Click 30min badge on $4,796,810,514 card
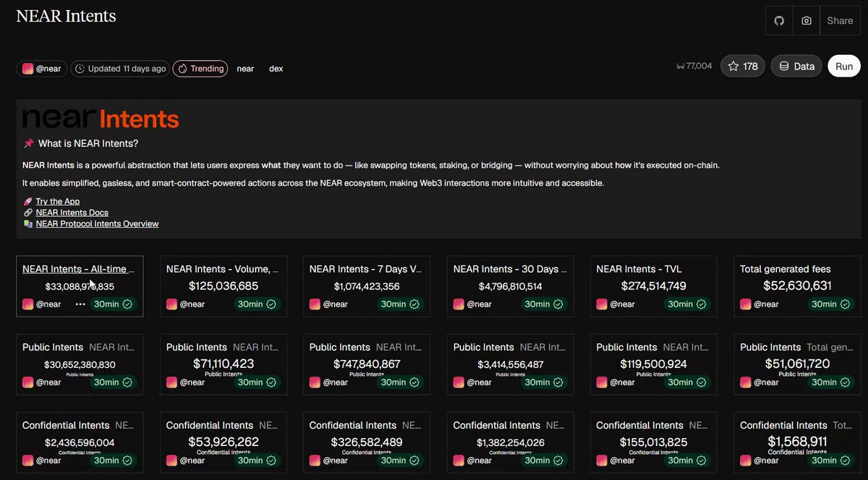The image size is (868, 480). click(543, 304)
